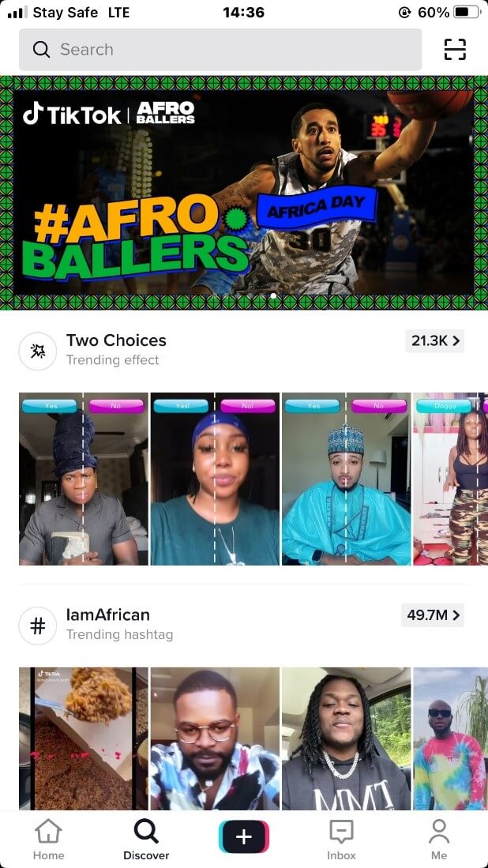This screenshot has height=868, width=488.
Task: Open the Two Choices effect icon
Action: pyautogui.click(x=38, y=351)
